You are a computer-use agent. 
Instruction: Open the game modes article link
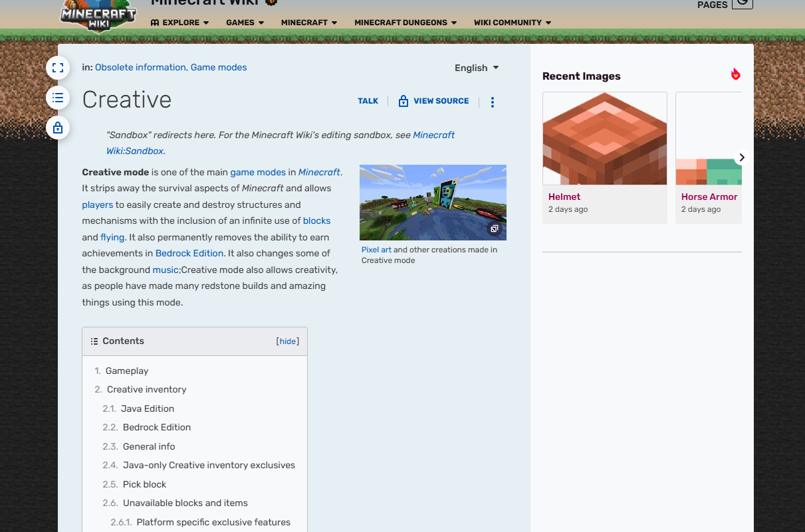258,172
